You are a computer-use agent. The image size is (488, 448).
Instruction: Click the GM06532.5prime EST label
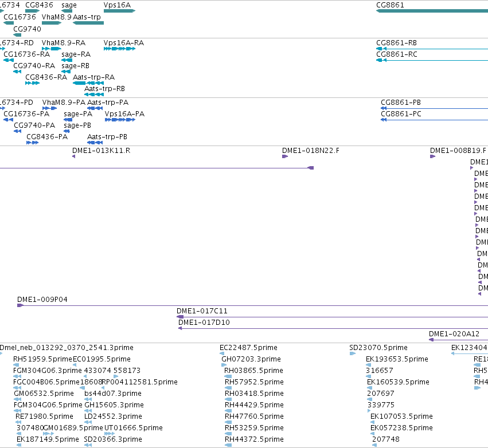[x=44, y=394]
